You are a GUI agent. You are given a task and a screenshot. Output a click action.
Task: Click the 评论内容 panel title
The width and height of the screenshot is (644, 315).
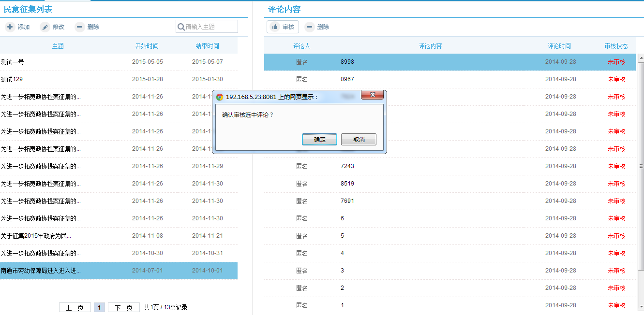(285, 9)
